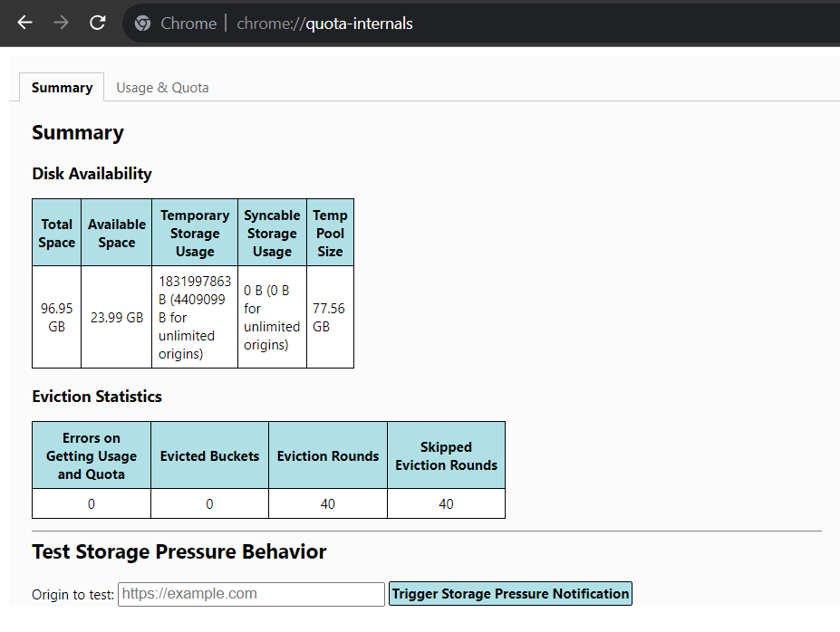Go back using the browser back arrow
Image resolution: width=840 pixels, height=632 pixels.
(25, 23)
